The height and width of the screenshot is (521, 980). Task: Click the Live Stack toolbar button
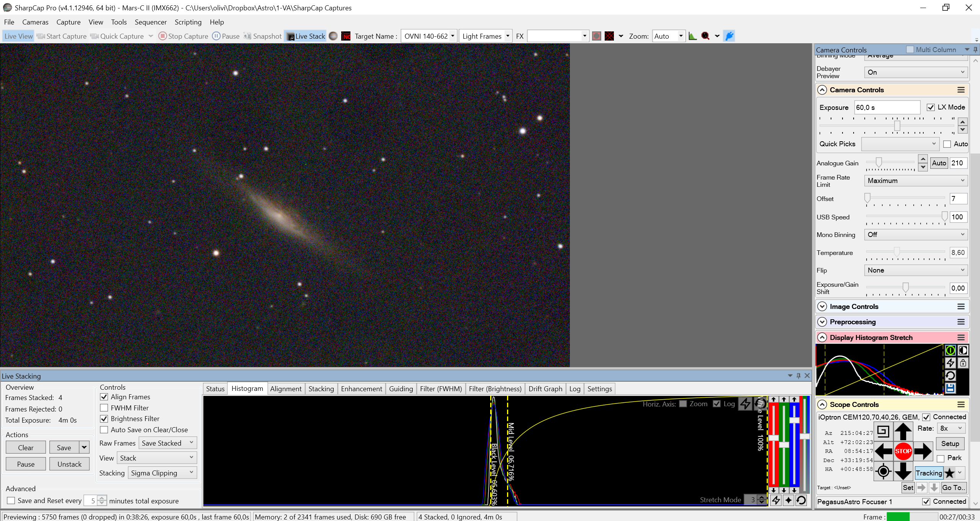pos(306,36)
